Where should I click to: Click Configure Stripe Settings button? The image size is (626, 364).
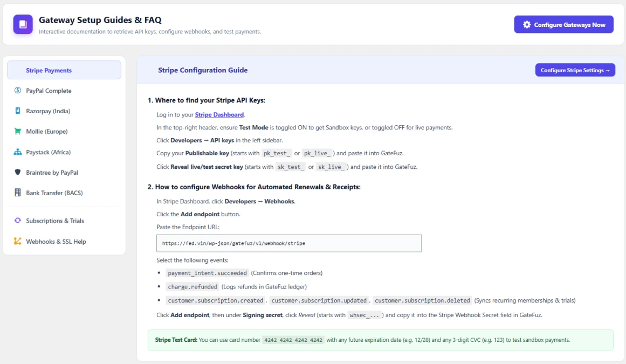coord(575,70)
